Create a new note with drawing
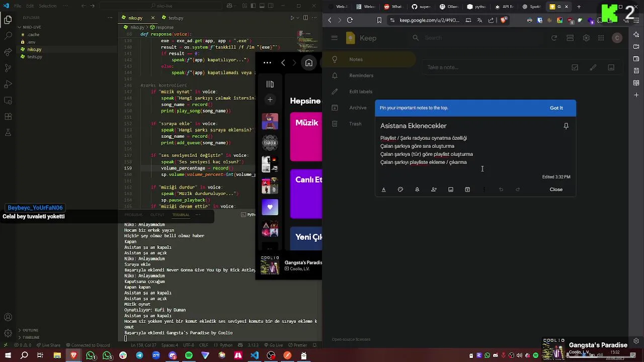This screenshot has height=362, width=644. coord(593,67)
